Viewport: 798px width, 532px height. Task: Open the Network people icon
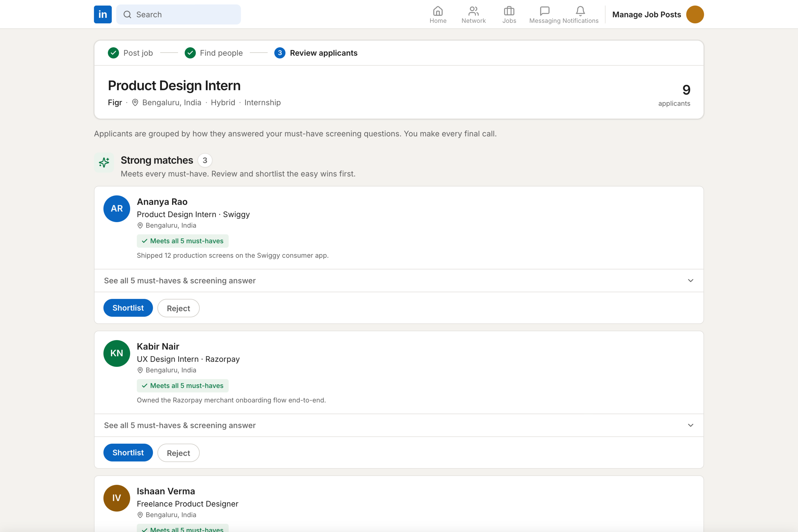(x=473, y=11)
